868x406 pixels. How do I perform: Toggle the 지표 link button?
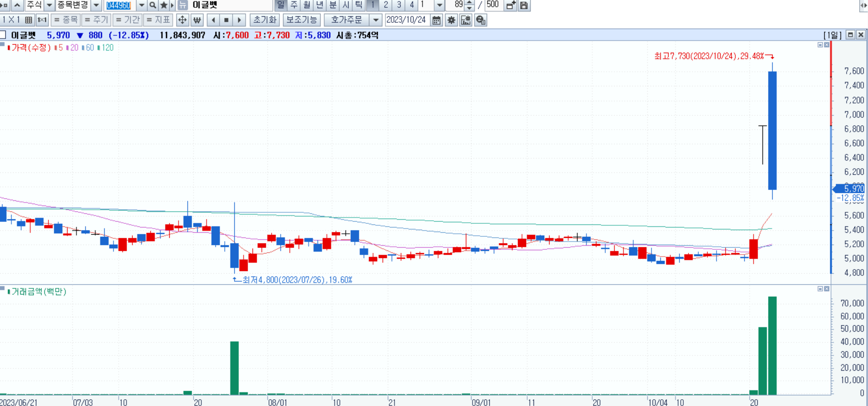click(158, 20)
